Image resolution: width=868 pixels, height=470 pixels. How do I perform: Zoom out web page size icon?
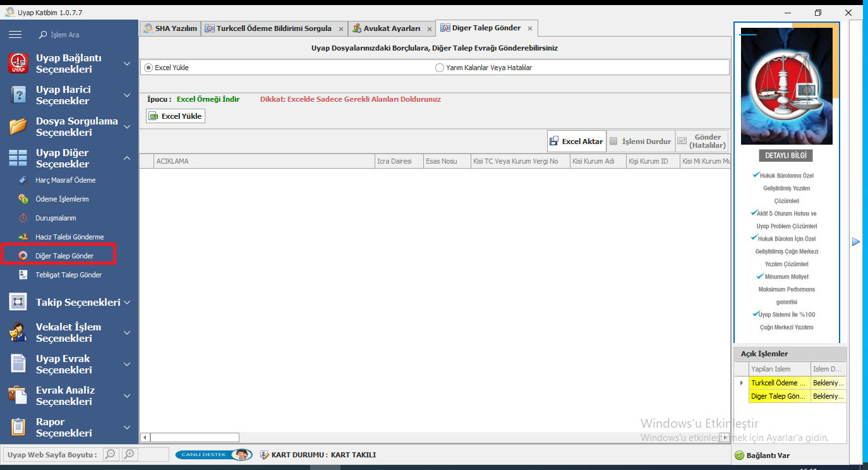(111, 454)
